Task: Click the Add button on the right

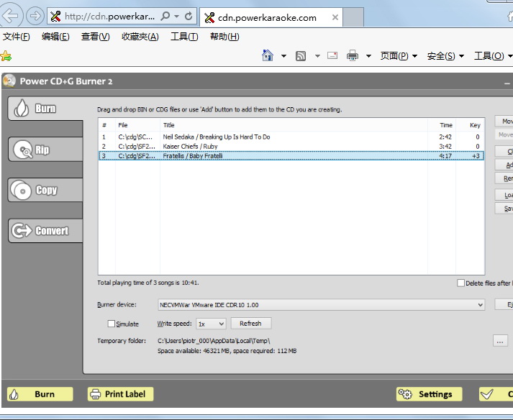Action: click(504, 165)
